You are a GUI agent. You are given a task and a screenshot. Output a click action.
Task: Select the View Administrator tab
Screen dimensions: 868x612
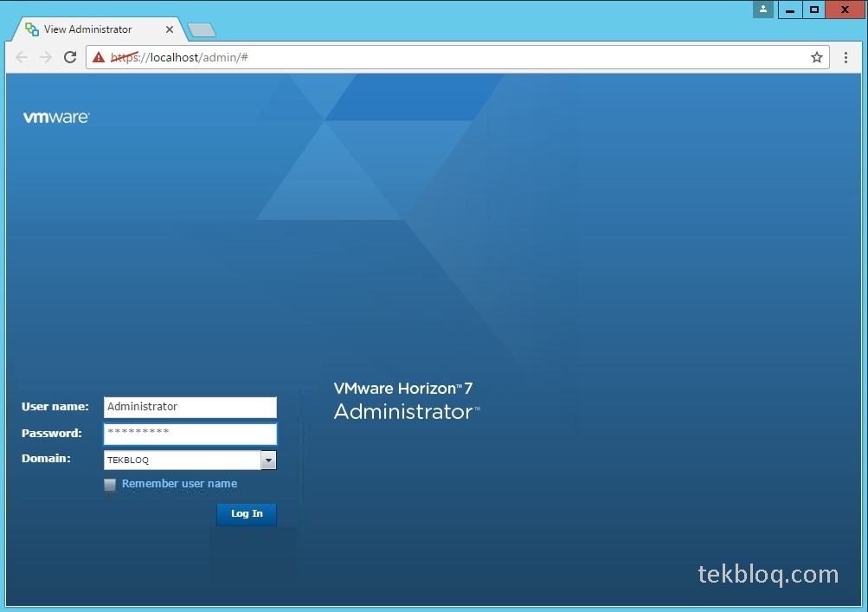(x=99, y=29)
